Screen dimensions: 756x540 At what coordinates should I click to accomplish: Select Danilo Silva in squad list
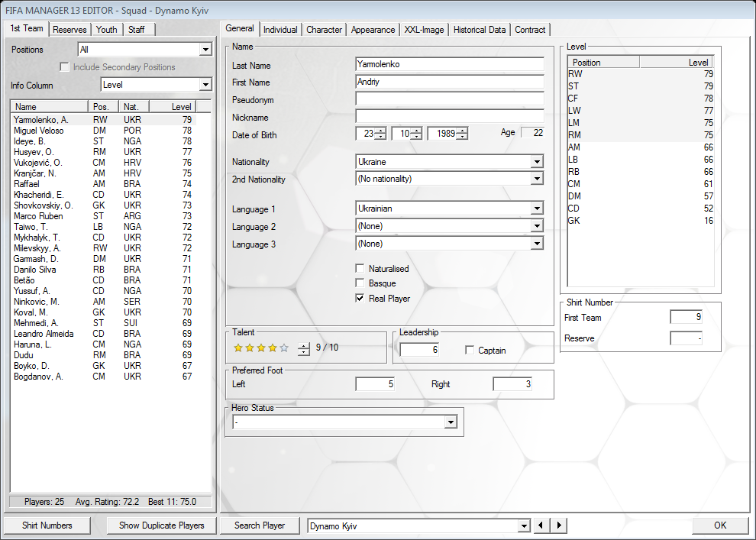(x=103, y=270)
